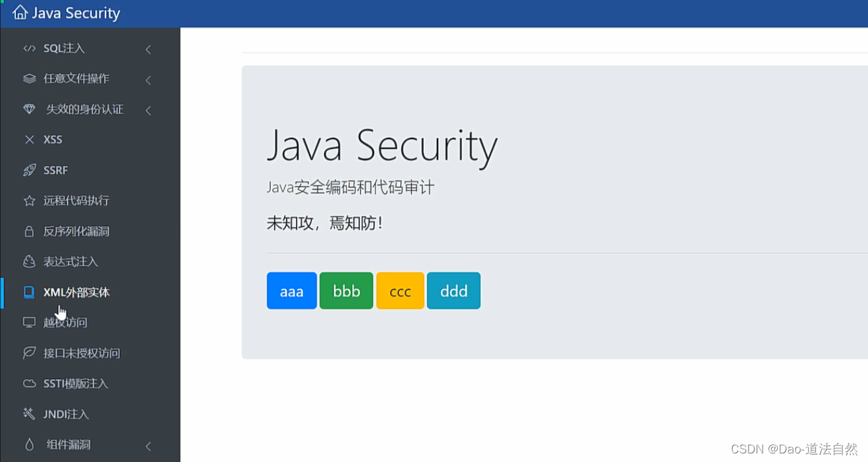Click the book icon for XML外部实体
868x462 pixels.
point(28,292)
